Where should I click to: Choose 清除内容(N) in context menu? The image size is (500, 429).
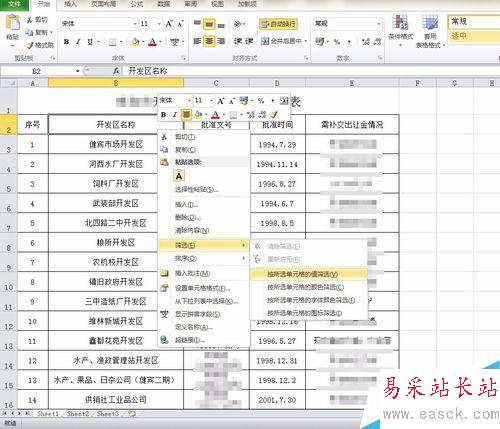click(204, 230)
